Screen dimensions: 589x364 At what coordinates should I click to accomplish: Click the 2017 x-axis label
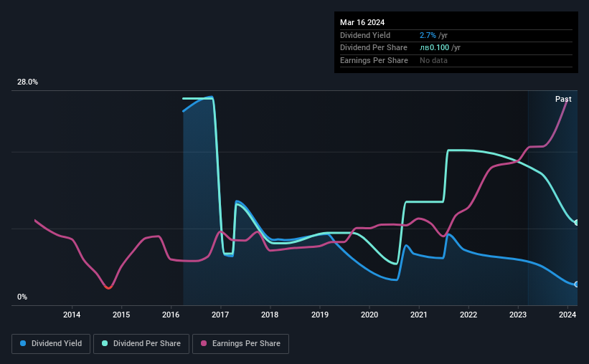click(220, 315)
